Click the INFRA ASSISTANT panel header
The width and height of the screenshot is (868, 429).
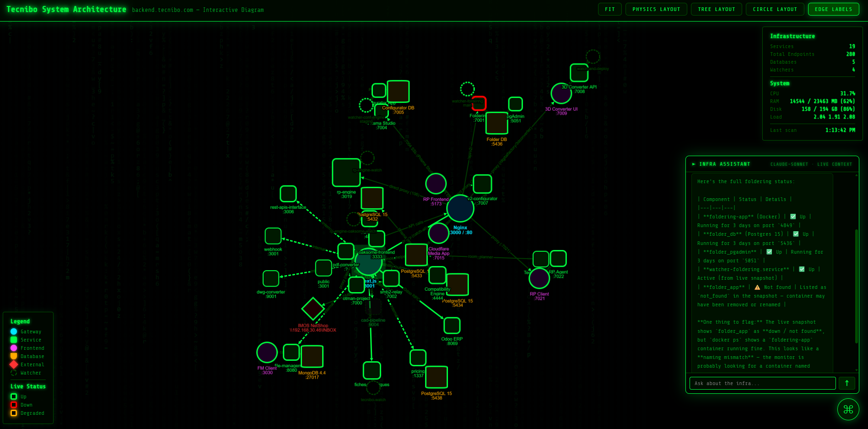click(x=772, y=164)
